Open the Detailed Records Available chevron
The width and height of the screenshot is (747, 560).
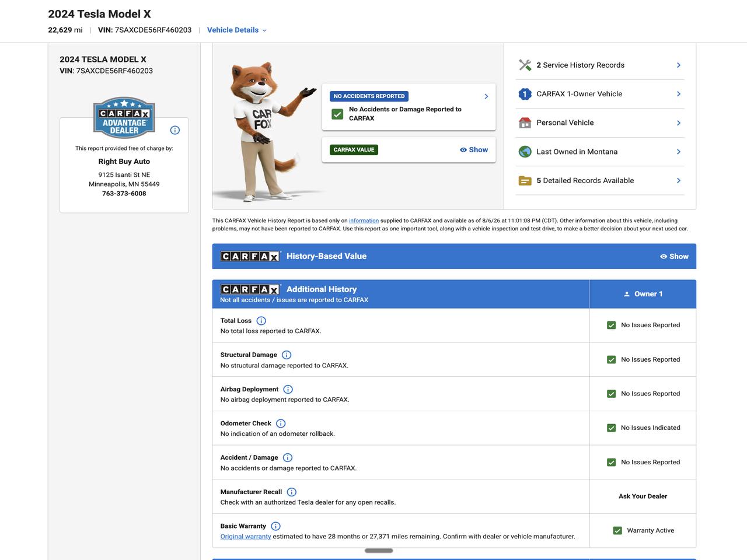678,181
